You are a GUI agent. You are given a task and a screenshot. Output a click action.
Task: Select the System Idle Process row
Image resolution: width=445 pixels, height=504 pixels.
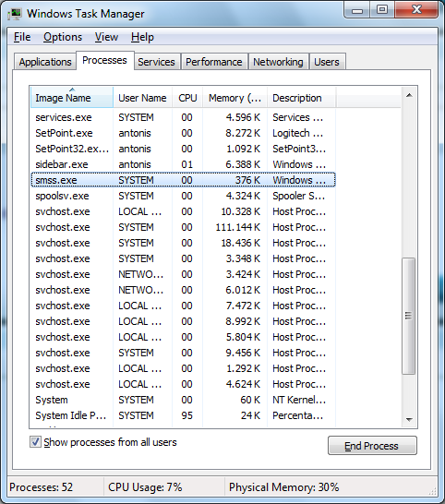pyautogui.click(x=183, y=415)
